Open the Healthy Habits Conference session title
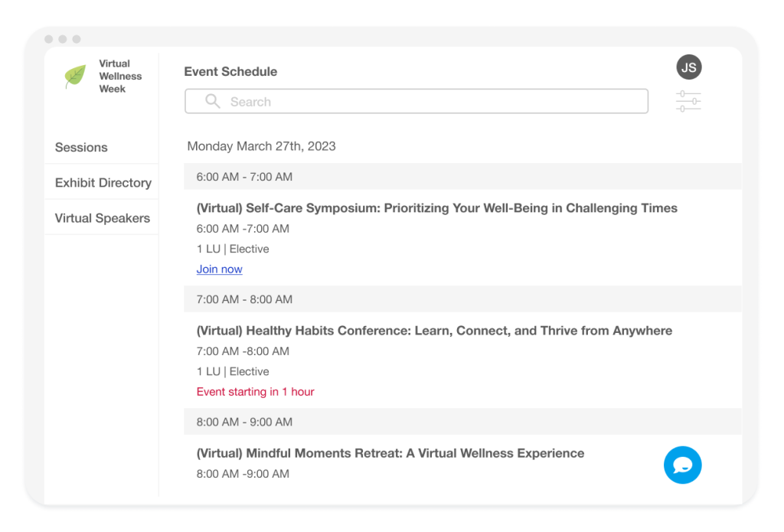Image resolution: width=784 pixels, height=532 pixels. click(x=434, y=331)
